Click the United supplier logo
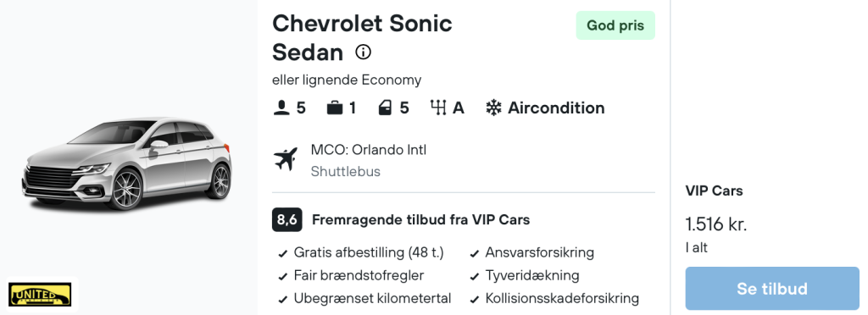Image resolution: width=868 pixels, height=315 pixels. [x=40, y=294]
